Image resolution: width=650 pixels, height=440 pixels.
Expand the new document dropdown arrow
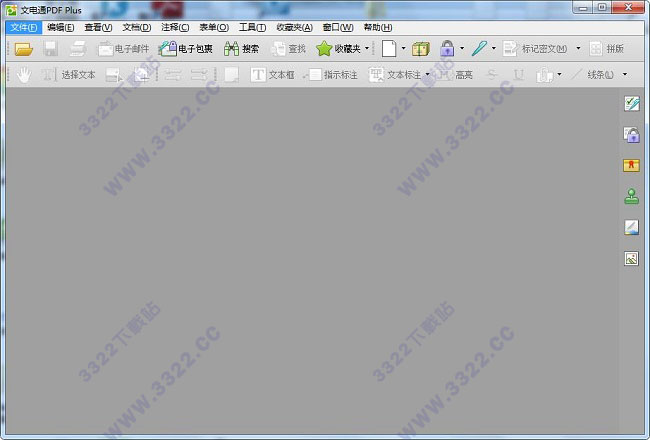[403, 49]
